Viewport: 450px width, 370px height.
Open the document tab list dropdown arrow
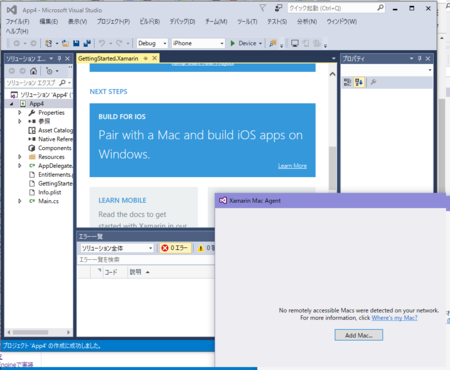click(x=333, y=59)
